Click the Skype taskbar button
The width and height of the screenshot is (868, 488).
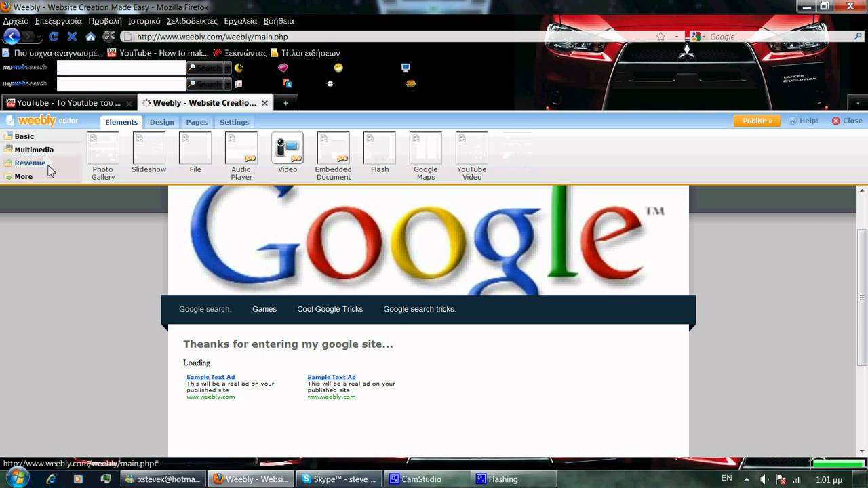(340, 479)
